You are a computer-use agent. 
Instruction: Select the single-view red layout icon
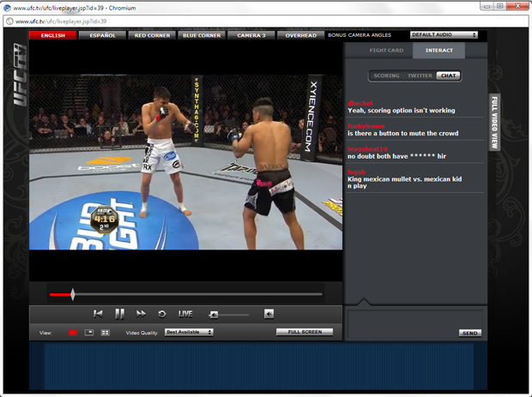[73, 333]
